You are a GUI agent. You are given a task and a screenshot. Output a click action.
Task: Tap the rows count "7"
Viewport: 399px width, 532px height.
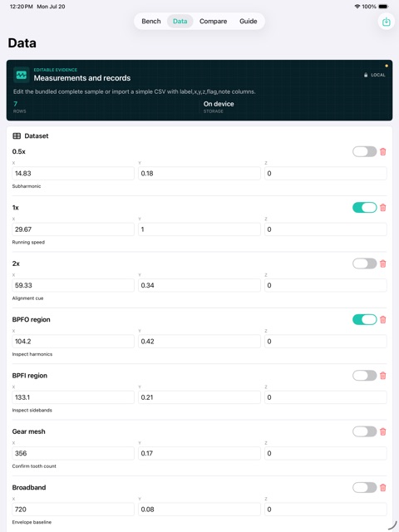point(15,104)
